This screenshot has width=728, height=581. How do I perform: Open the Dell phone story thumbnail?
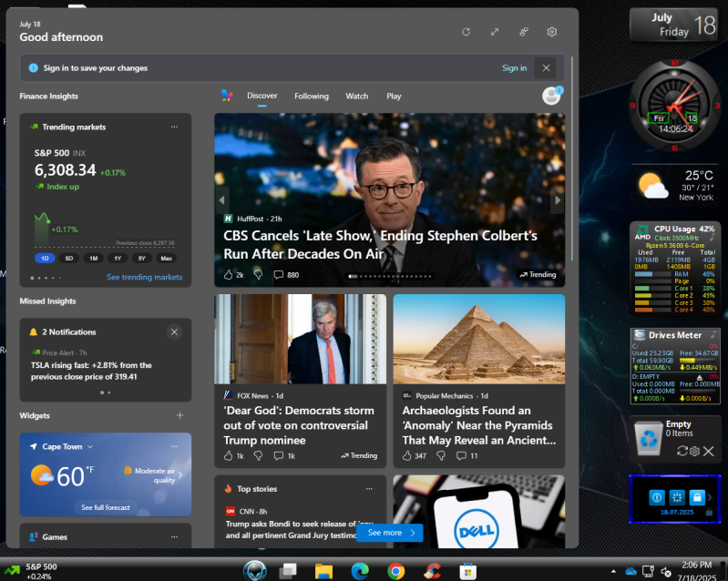[478, 512]
